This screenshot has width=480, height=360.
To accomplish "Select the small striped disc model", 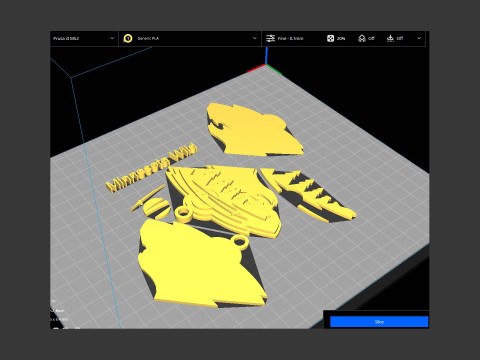I will click(156, 208).
